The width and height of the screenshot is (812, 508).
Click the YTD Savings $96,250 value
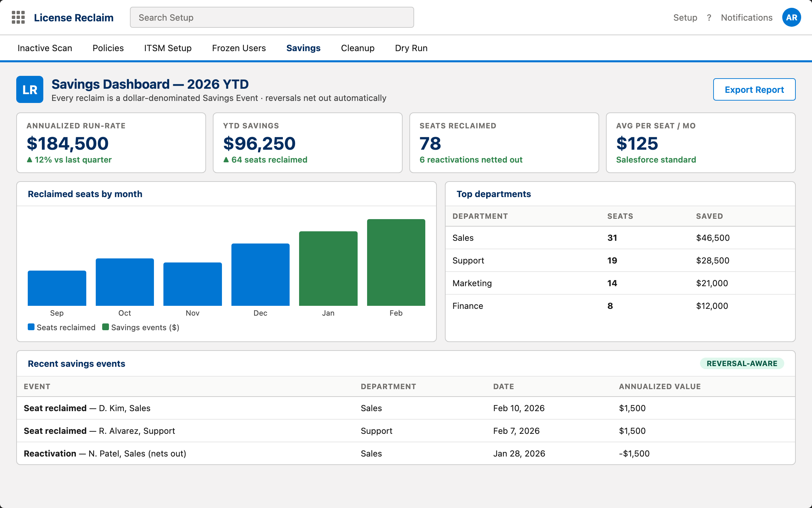click(x=260, y=143)
